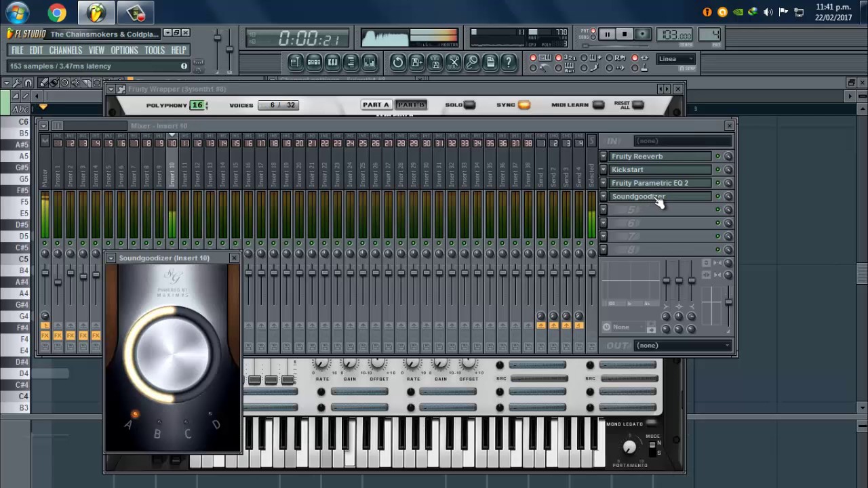Toggle the Sylenth1 SOLO switch
Viewport: 868px width, 488px height.
pyautogui.click(x=469, y=105)
